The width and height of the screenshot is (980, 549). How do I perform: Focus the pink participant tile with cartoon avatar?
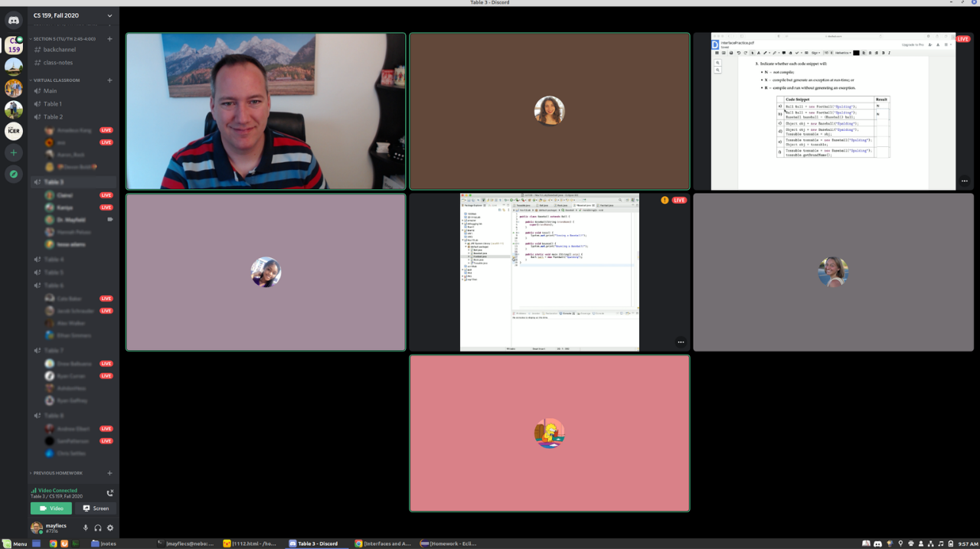click(x=550, y=433)
